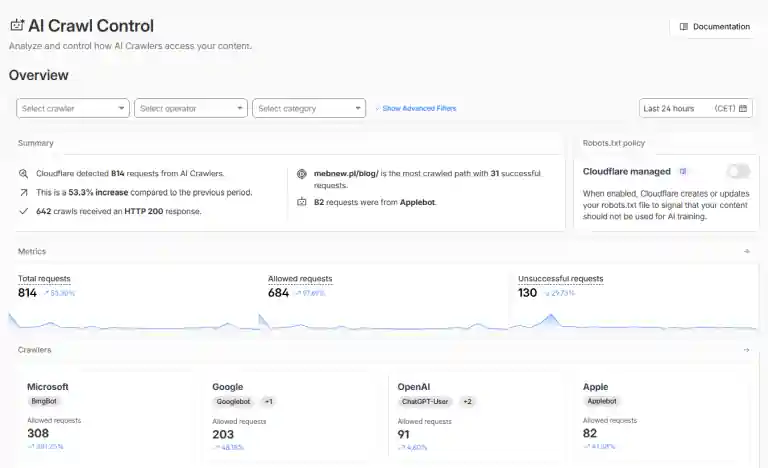This screenshot has height=468, width=768.
Task: Click the target icon beside mebnew.pl/blog/
Action: [302, 173]
